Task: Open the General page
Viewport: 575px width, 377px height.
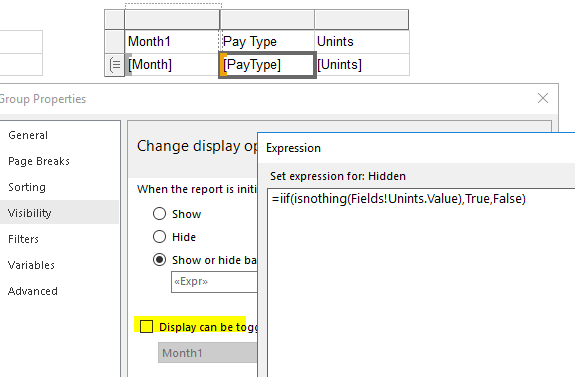Action: 28,135
